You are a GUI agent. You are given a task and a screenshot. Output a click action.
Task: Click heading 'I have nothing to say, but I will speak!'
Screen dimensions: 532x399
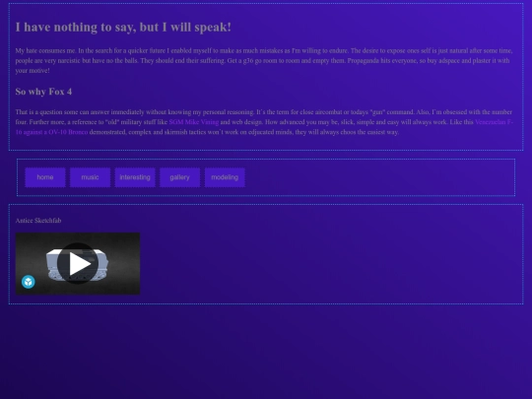(123, 28)
